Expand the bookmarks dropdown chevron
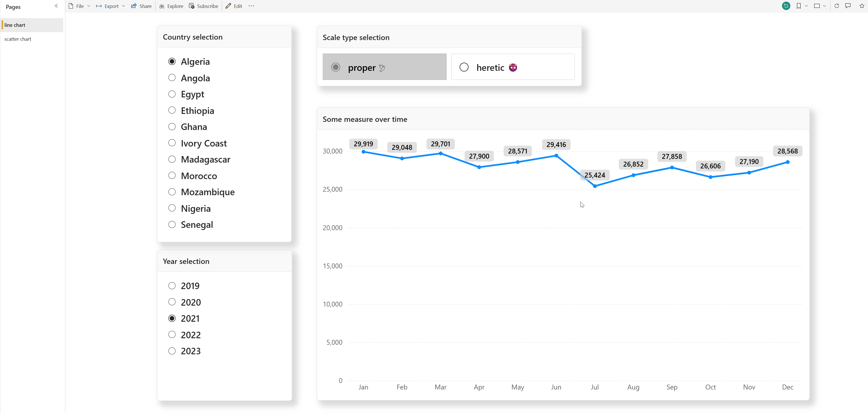Viewport: 868px width, 413px height. point(806,6)
